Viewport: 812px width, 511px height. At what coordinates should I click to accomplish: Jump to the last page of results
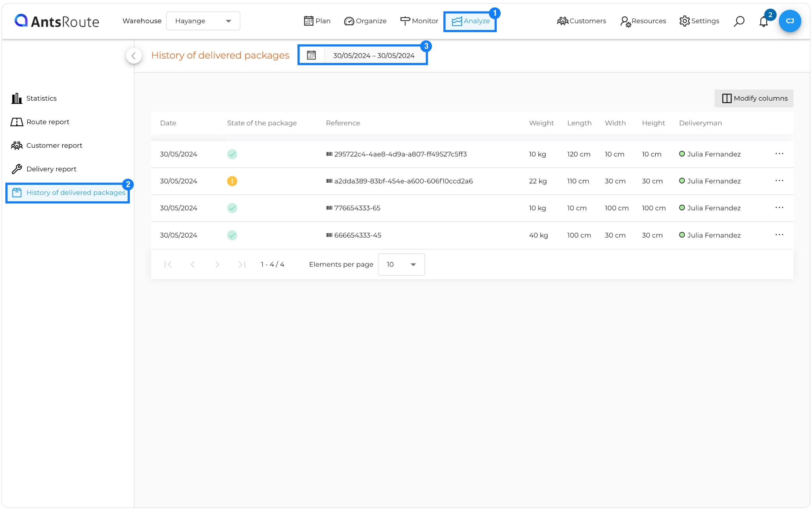242,265
